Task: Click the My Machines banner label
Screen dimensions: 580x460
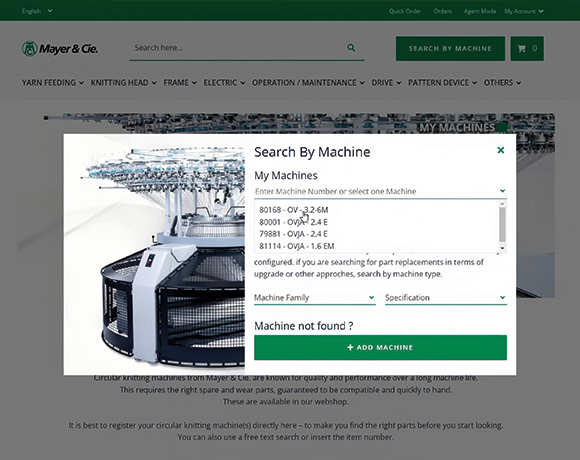Action: [x=457, y=128]
